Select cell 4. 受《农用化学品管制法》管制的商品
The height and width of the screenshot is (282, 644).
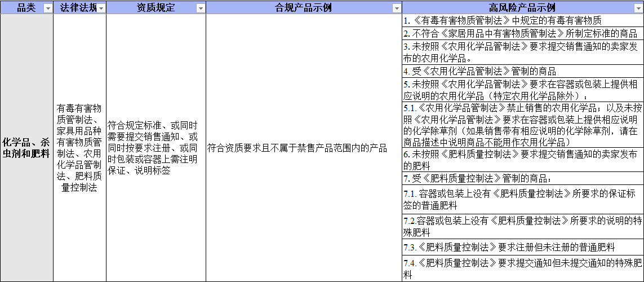point(523,71)
